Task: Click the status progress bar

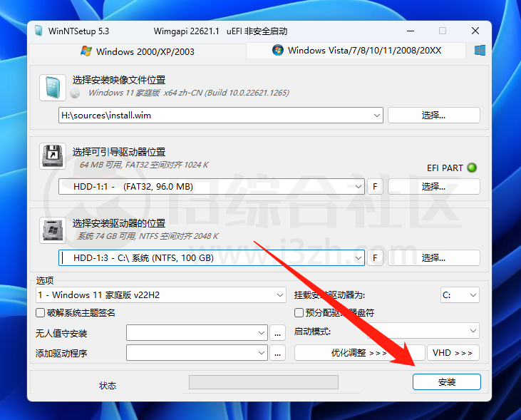Action: [264, 382]
